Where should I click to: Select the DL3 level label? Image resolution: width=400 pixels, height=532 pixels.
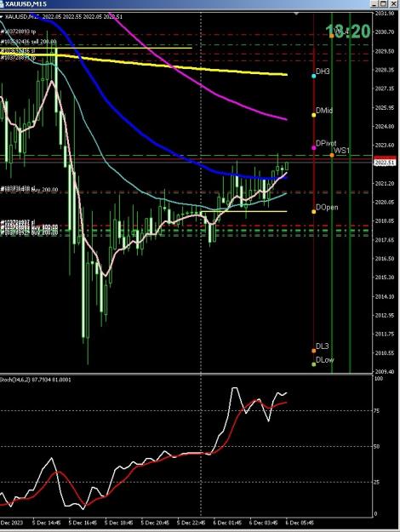tap(323, 346)
